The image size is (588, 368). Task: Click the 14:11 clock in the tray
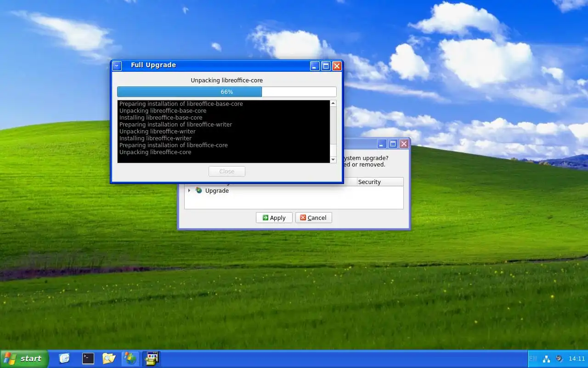pos(577,359)
